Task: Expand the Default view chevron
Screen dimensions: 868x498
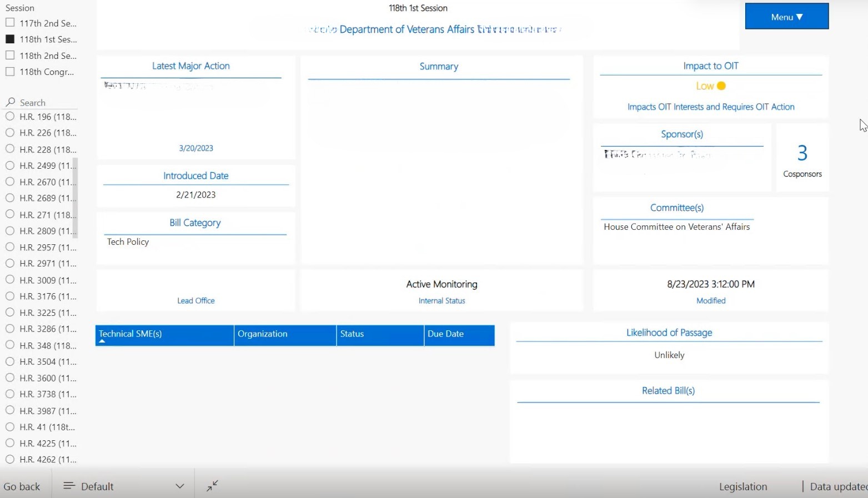Action: pos(180,486)
